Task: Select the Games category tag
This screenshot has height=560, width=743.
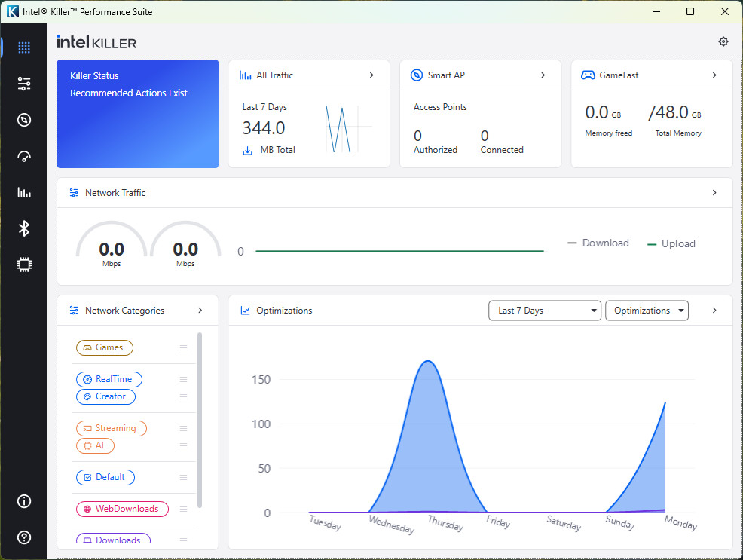Action: click(x=105, y=347)
